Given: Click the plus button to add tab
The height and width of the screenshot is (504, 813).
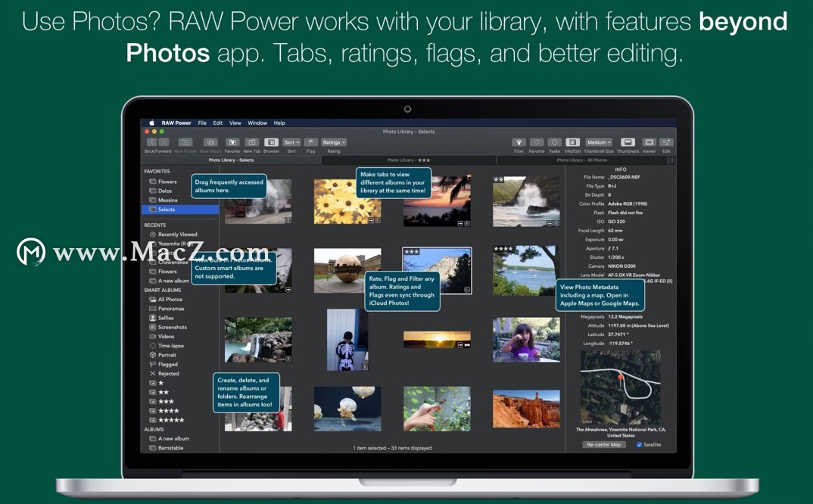Looking at the screenshot, I should point(672,160).
